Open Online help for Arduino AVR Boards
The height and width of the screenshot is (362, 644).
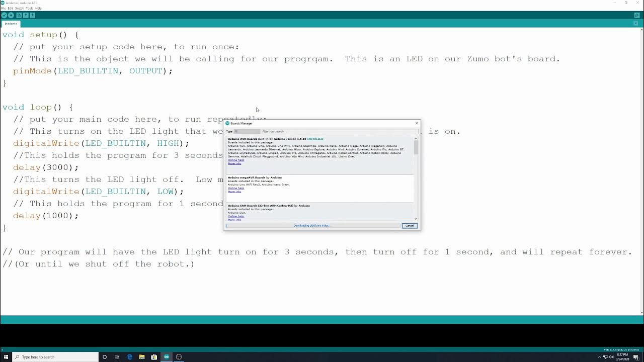tap(236, 160)
